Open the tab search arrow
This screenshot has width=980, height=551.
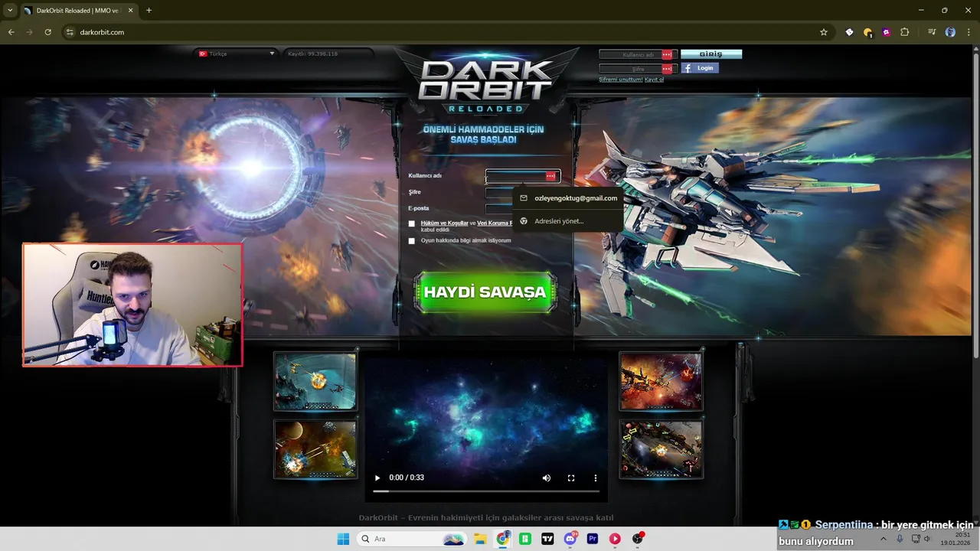[8, 11]
